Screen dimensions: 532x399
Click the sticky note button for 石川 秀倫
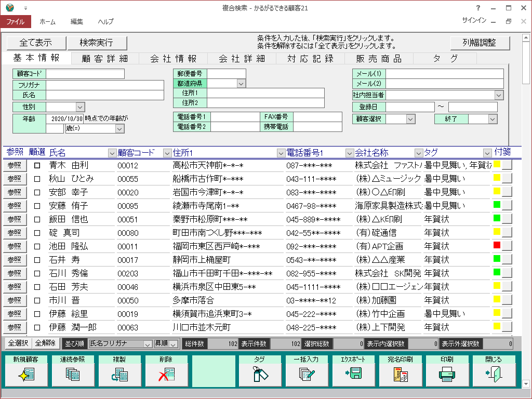tap(507, 273)
